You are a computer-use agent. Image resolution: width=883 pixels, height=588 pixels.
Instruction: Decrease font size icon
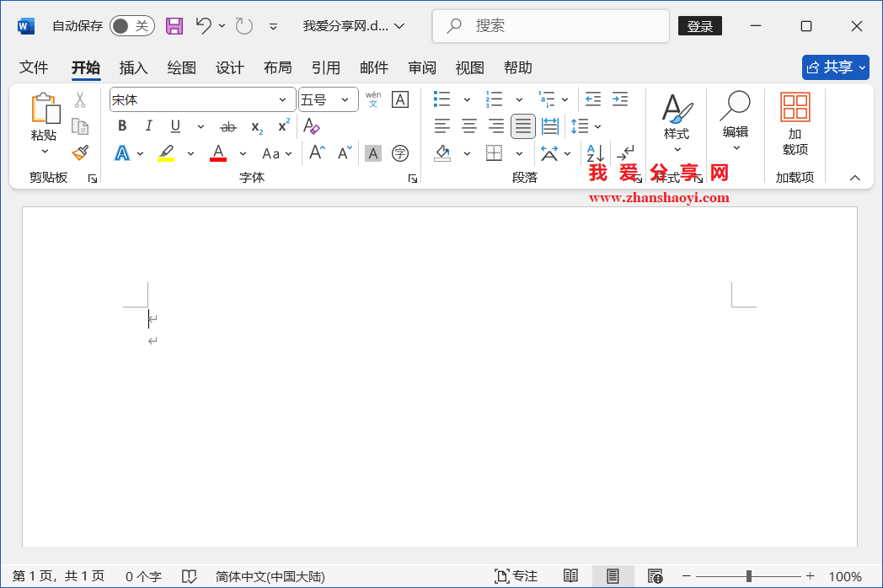(344, 152)
